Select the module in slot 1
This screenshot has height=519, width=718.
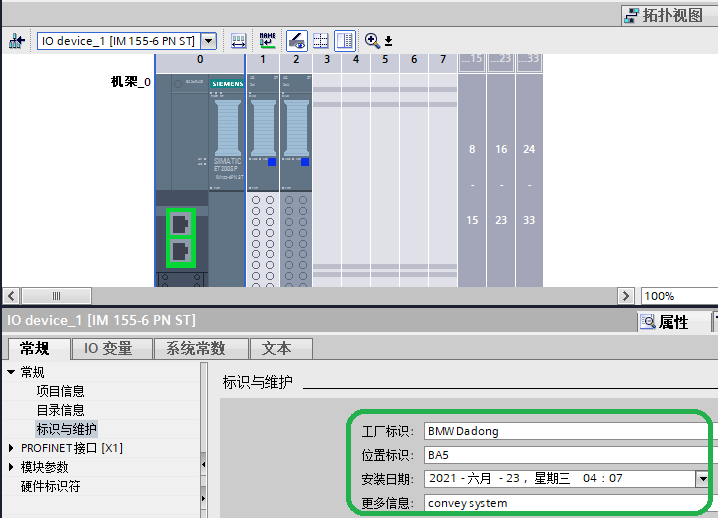[263, 180]
